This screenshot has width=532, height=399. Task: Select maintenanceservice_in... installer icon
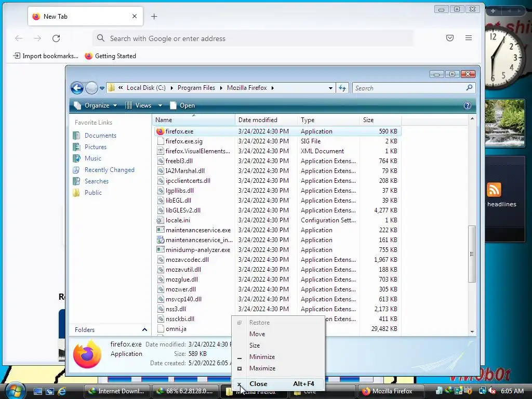coord(160,240)
